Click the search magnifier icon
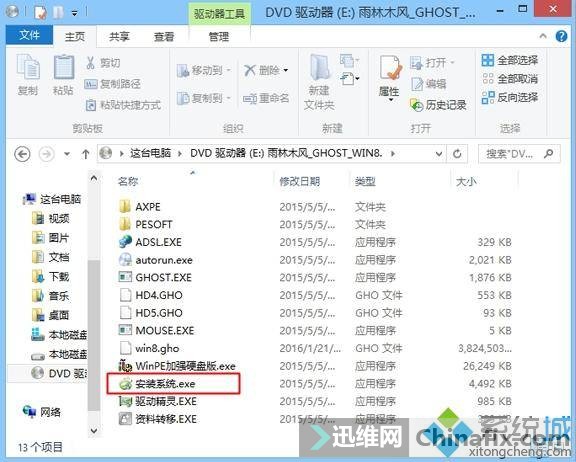 tap(549, 154)
